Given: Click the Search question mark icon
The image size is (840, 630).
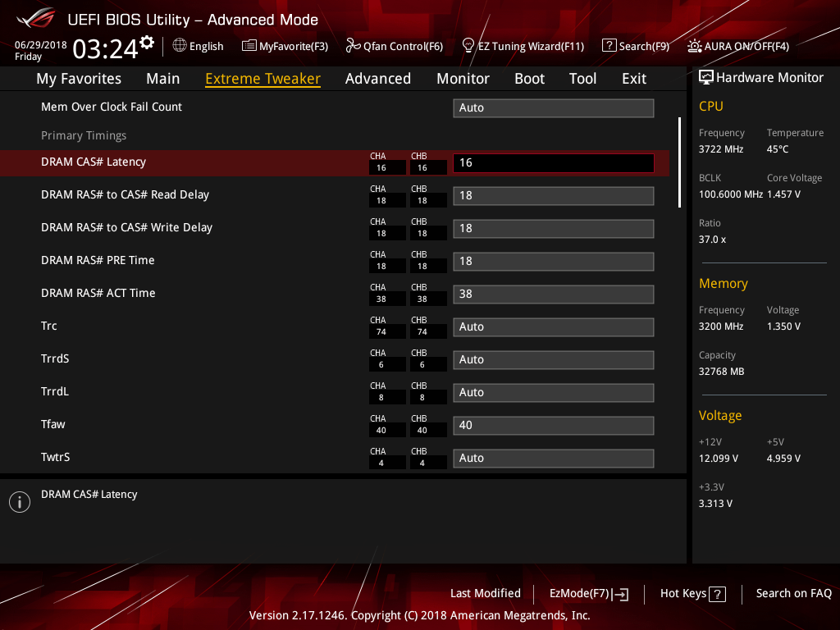Looking at the screenshot, I should coord(609,46).
